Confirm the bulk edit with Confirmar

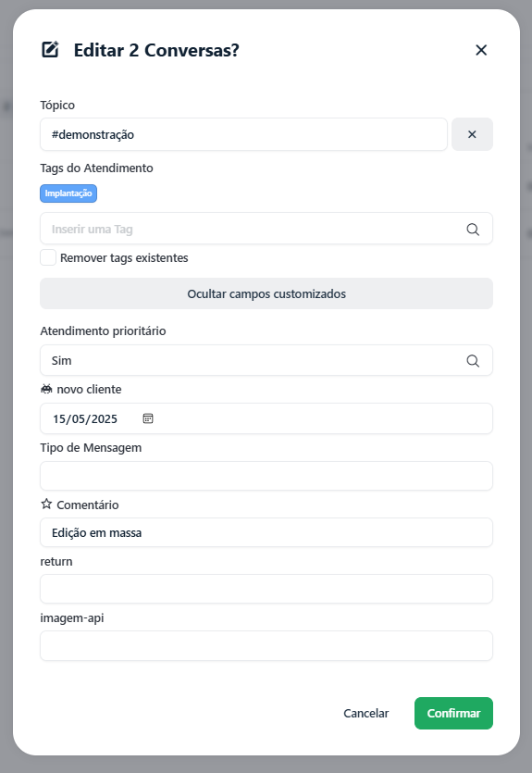coord(453,713)
